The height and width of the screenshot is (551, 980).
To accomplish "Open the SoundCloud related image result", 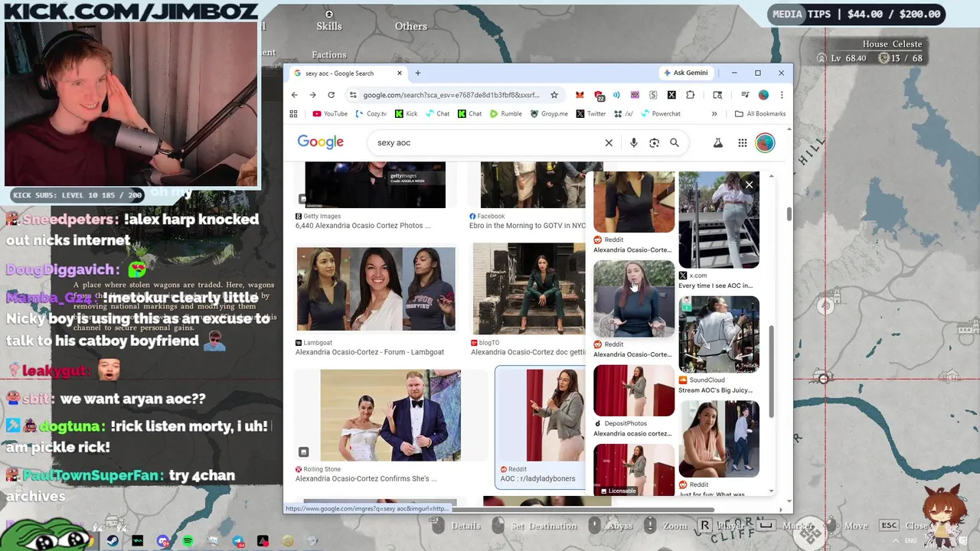I will point(718,334).
